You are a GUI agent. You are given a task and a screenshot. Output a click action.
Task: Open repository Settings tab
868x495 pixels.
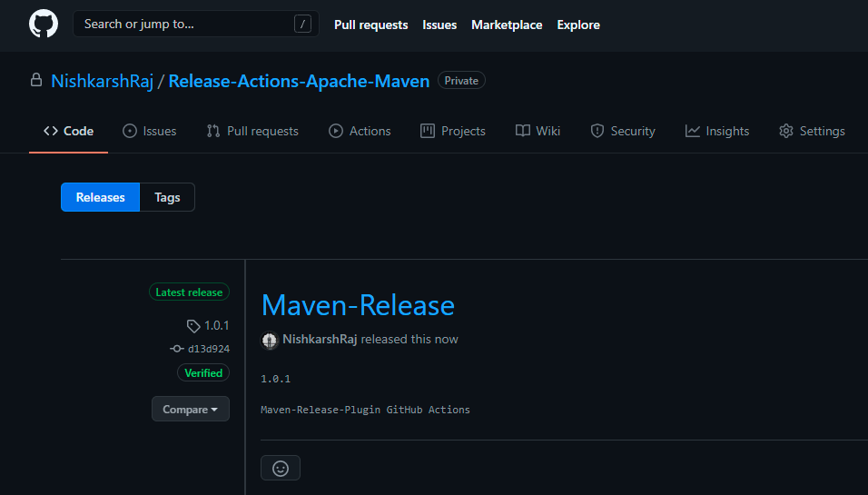coord(812,131)
